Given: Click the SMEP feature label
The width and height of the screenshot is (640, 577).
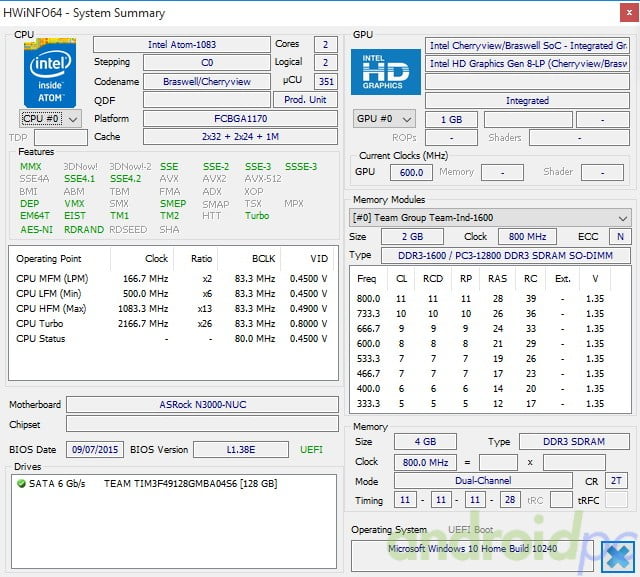Looking at the screenshot, I should [x=173, y=204].
